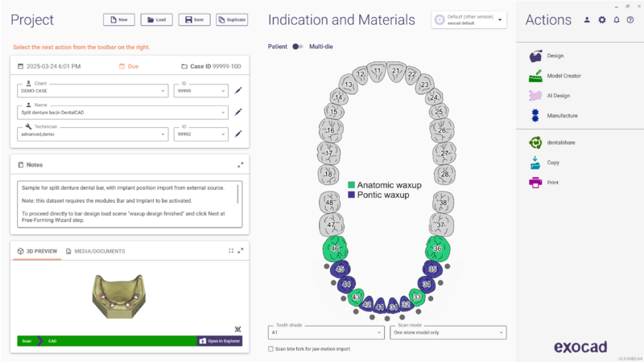This screenshot has height=362, width=644.
Task: Select tooth 21 in the dental chart
Action: click(396, 72)
